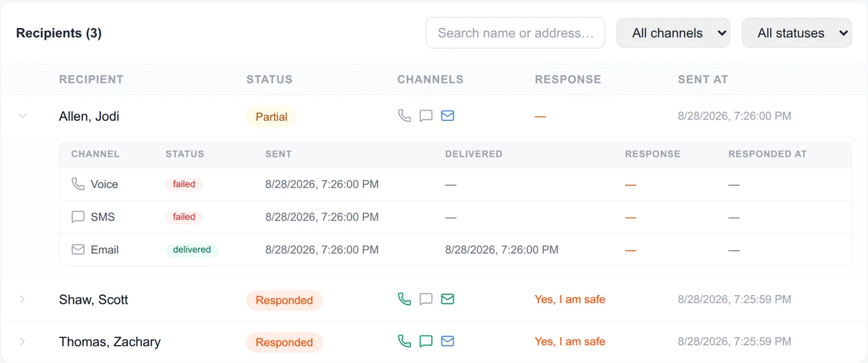Click the green phone icon in Shaw, Scott row

404,299
